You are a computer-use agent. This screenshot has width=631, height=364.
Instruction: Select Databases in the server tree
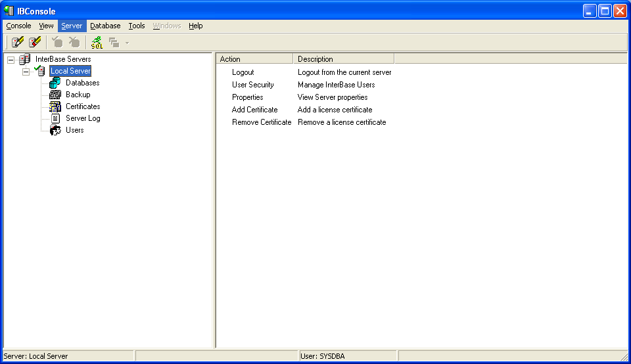tap(83, 83)
